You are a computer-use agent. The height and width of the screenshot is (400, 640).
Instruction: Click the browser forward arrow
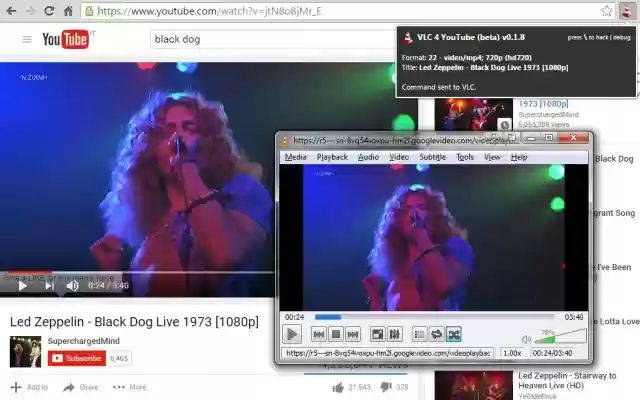click(30, 11)
